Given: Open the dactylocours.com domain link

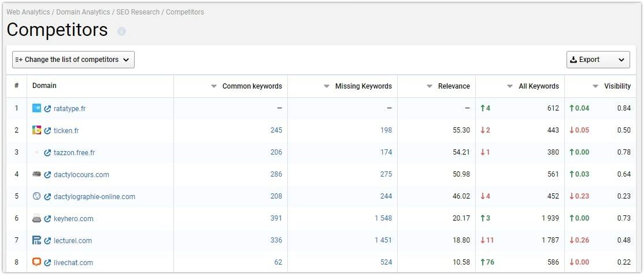Looking at the screenshot, I should click(82, 175).
